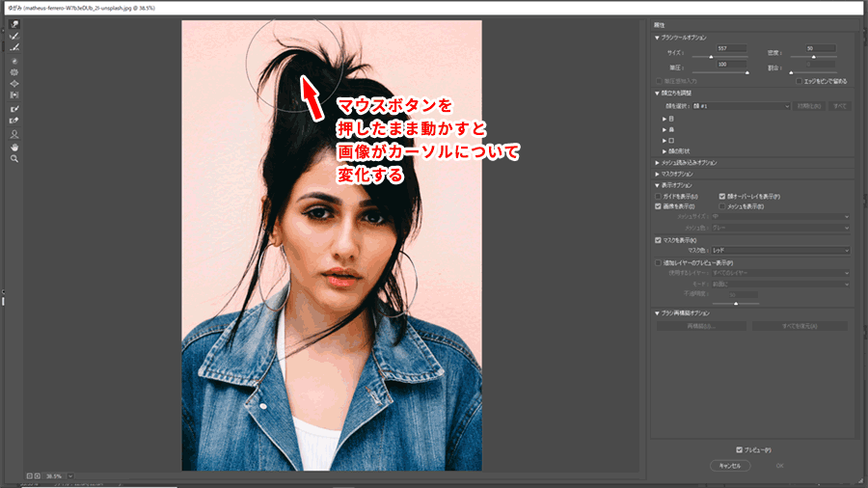Click the 密度 value field 50
The width and height of the screenshot is (868, 488).
tap(821, 48)
